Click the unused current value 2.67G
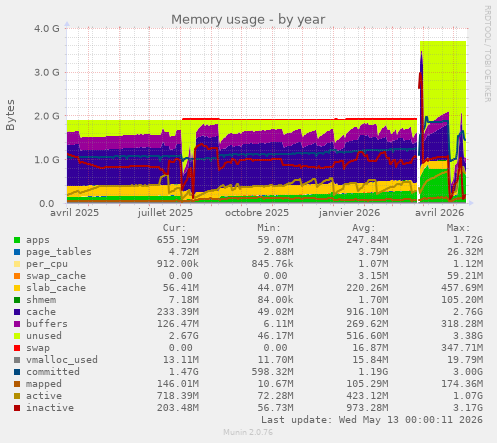The height and width of the screenshot is (443, 497). (184, 336)
